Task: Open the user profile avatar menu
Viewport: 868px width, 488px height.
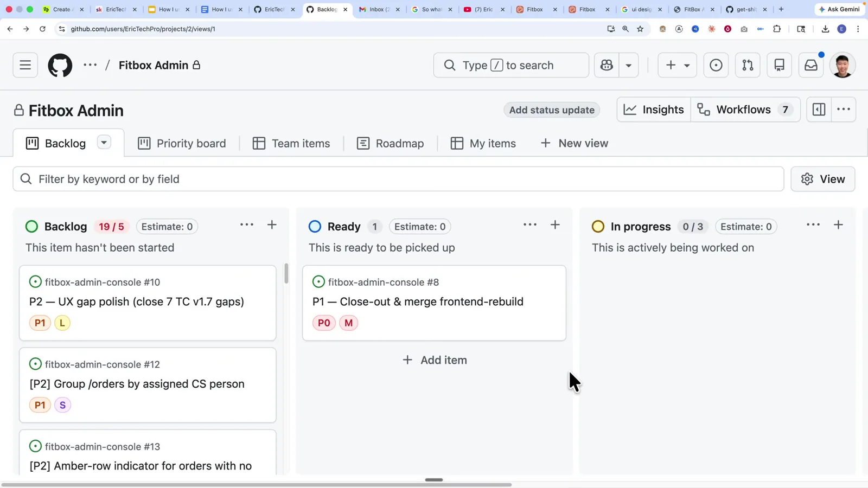Action: point(843,65)
